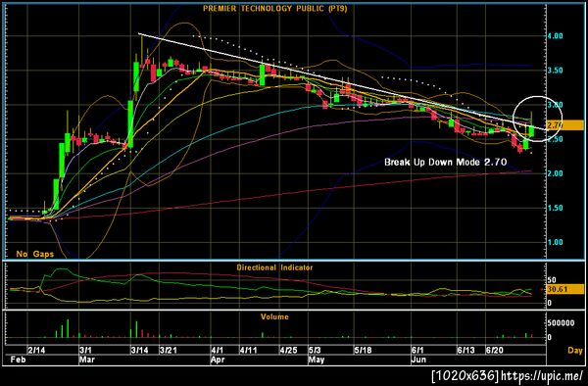588x386 pixels.
Task: Click the 6/13 date label
Action: 465,350
